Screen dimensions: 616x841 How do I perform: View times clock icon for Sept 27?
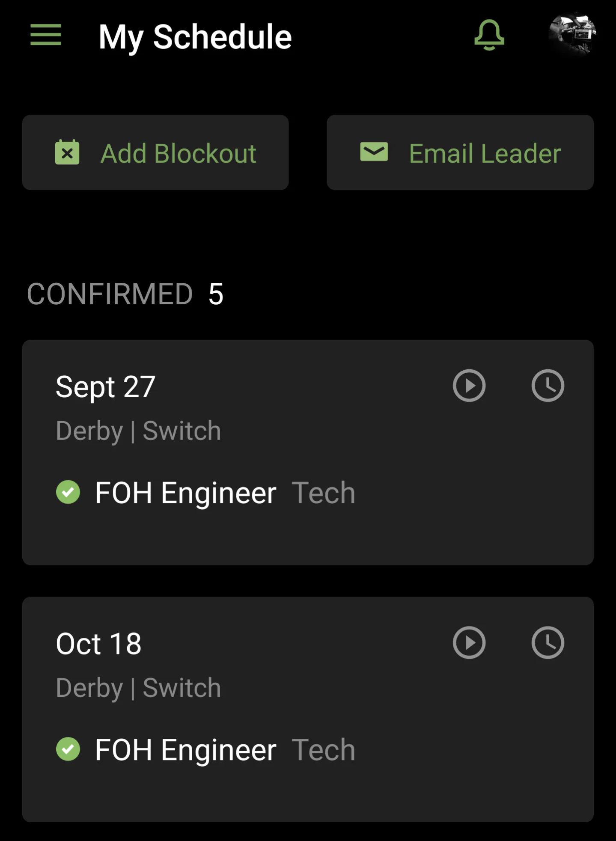click(548, 386)
